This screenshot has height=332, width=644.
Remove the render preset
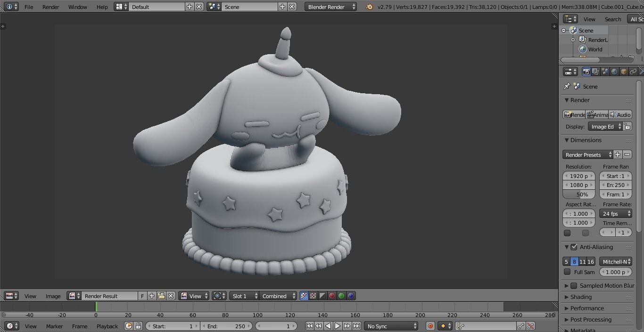627,155
